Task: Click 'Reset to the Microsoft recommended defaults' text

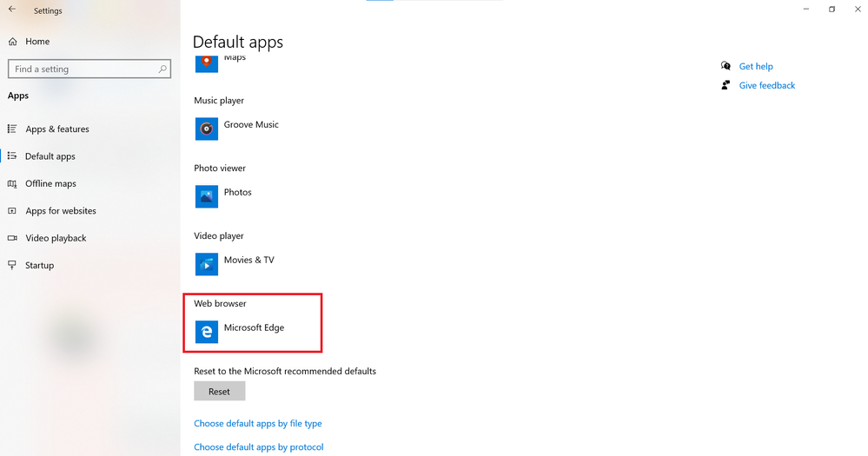Action: (284, 372)
